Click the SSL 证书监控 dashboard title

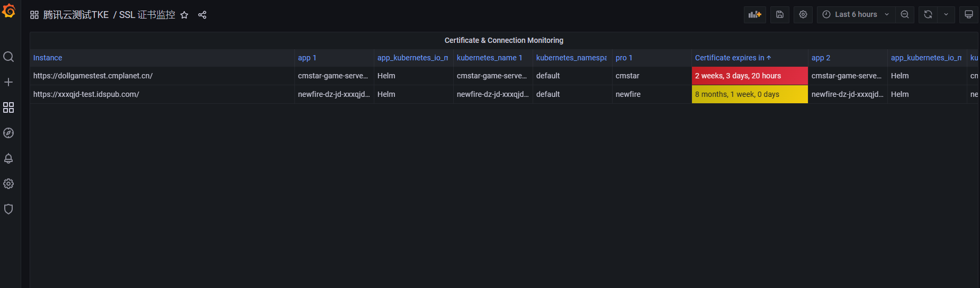[x=147, y=15]
